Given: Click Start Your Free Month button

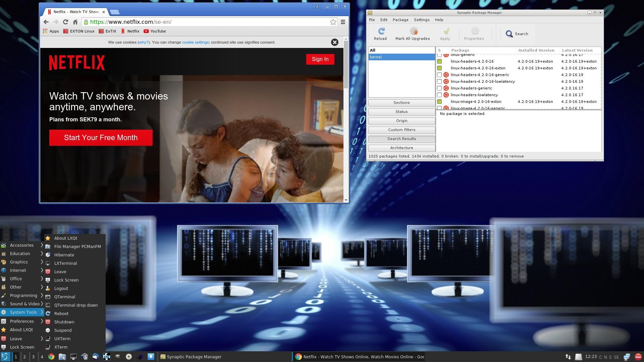Looking at the screenshot, I should click(x=101, y=138).
